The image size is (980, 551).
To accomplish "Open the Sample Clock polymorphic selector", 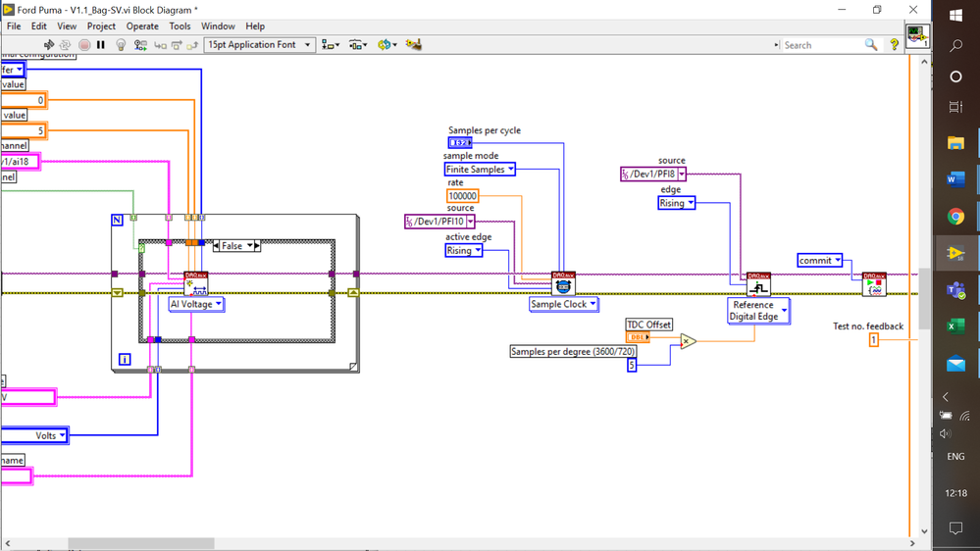I will (564, 304).
